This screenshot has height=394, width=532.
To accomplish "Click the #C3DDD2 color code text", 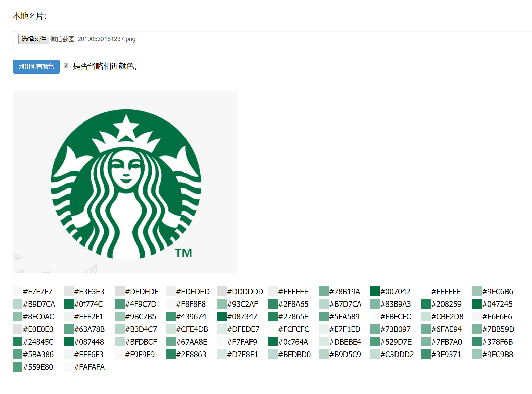I will 397,355.
